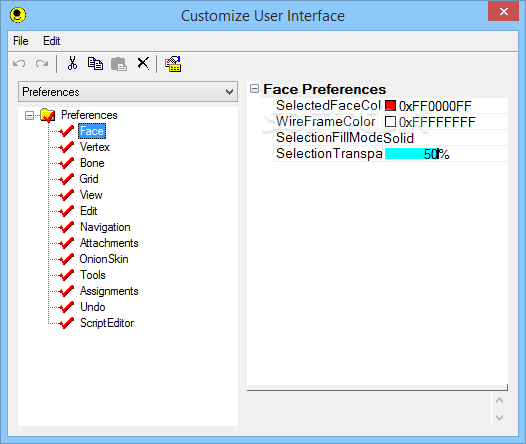Collapse the Face Preferences section

click(x=255, y=89)
